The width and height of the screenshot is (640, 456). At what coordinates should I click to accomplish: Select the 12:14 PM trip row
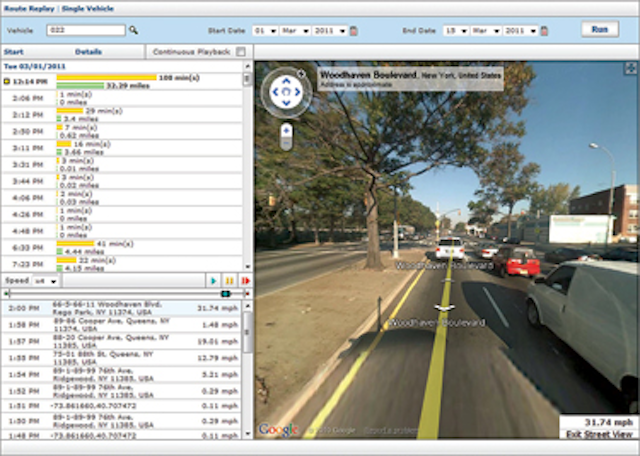click(x=122, y=82)
